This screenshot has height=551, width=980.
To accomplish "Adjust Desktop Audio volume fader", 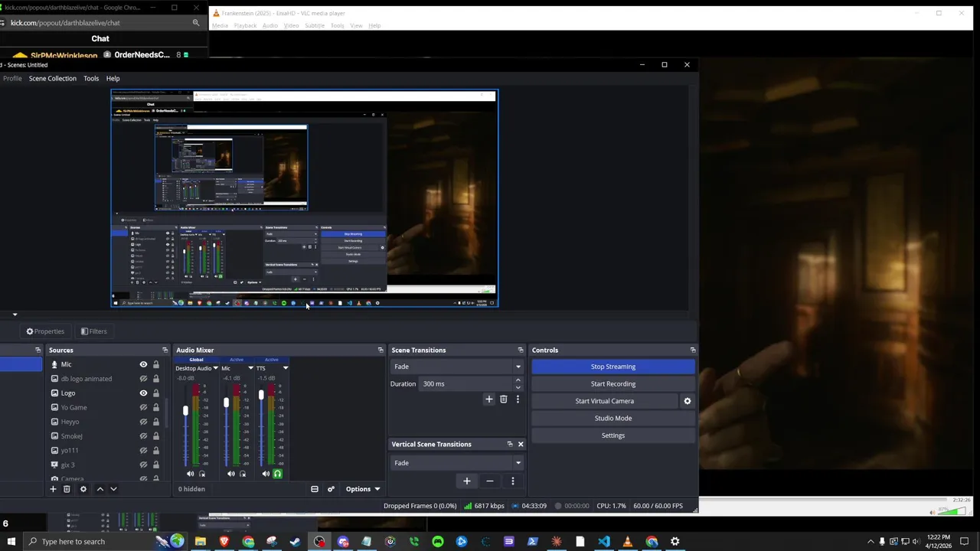I will (x=185, y=412).
